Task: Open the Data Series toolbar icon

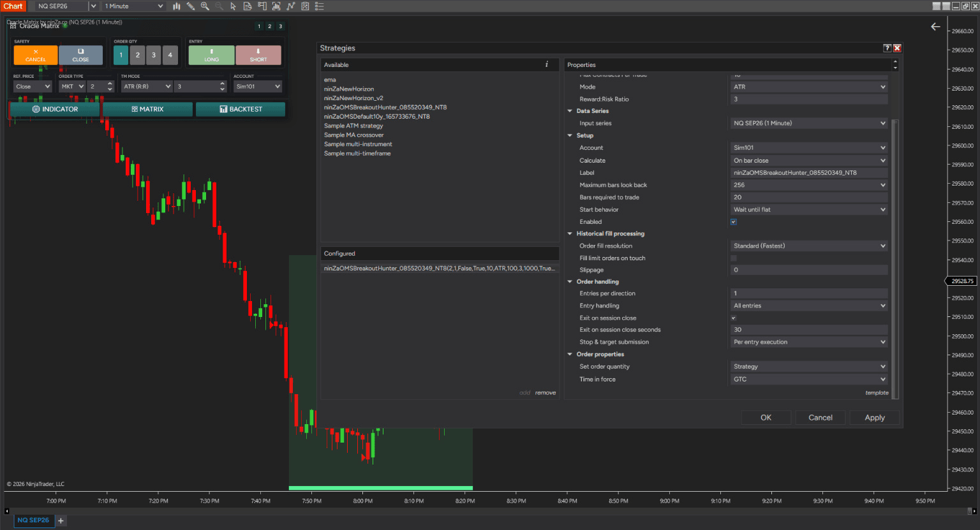Action: [x=248, y=6]
